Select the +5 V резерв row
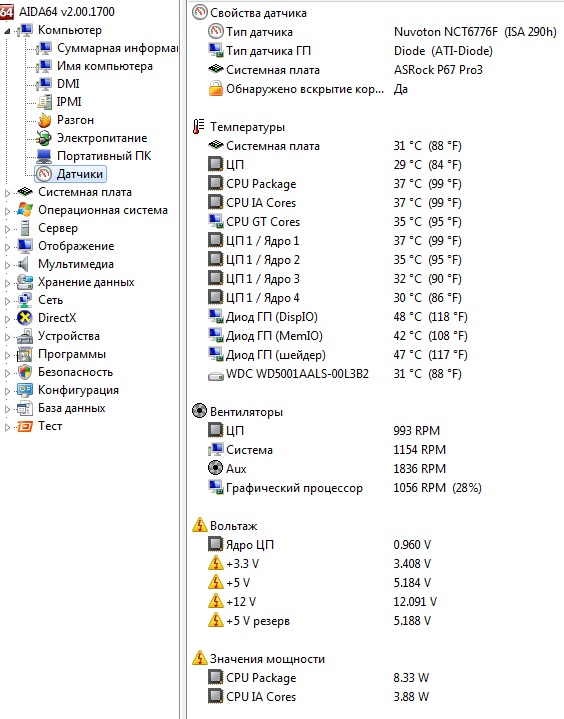The width and height of the screenshot is (564, 719). point(320,620)
